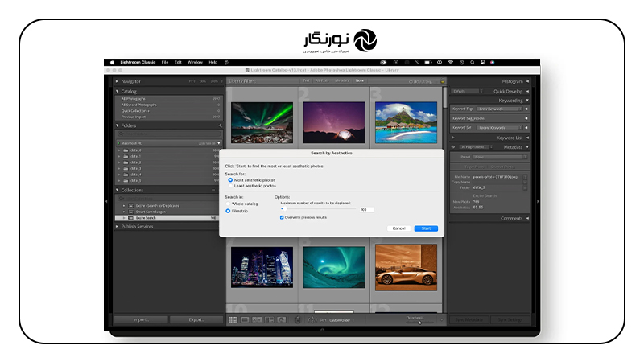The width and height of the screenshot is (644, 362).
Task: Open Control Center icon in menu bar
Action: click(x=482, y=63)
